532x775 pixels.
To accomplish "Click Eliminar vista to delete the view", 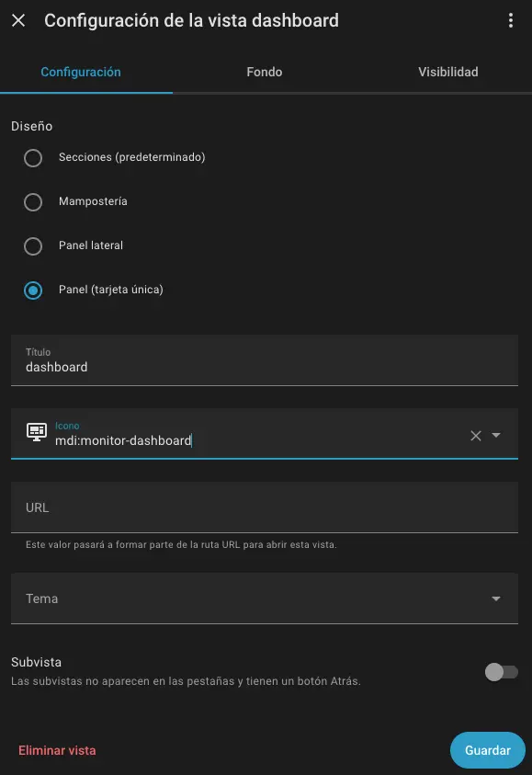I will pyautogui.click(x=57, y=749).
